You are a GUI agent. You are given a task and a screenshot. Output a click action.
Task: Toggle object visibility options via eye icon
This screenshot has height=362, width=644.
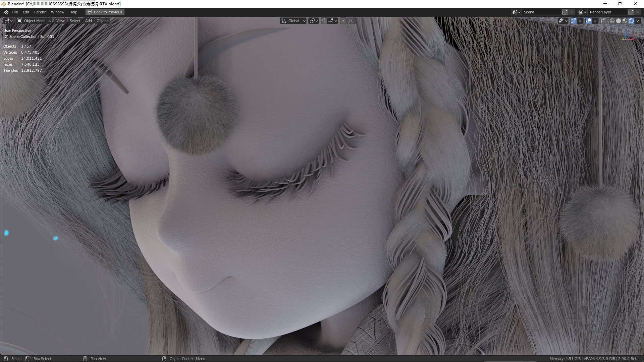point(561,21)
